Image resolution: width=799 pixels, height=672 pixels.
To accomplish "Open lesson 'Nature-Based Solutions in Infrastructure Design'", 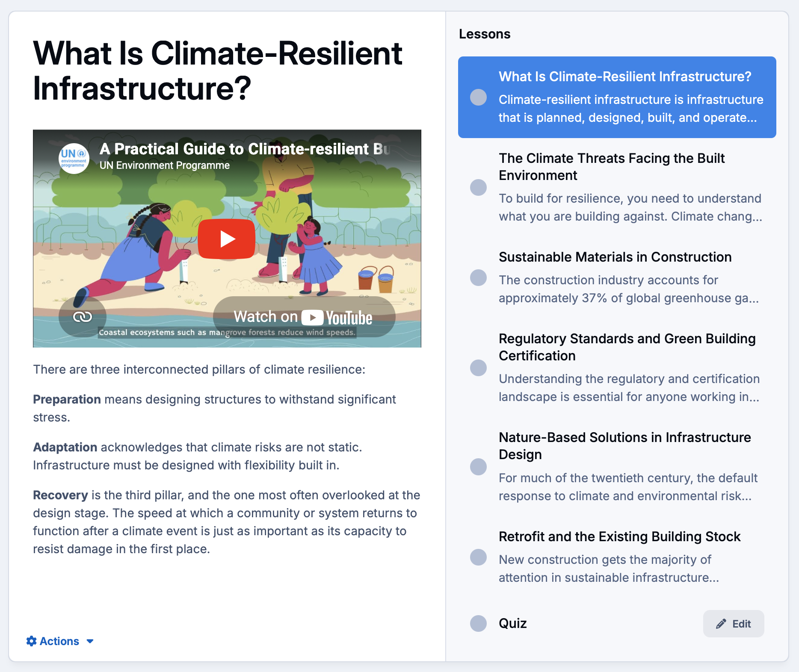I will [x=617, y=466].
